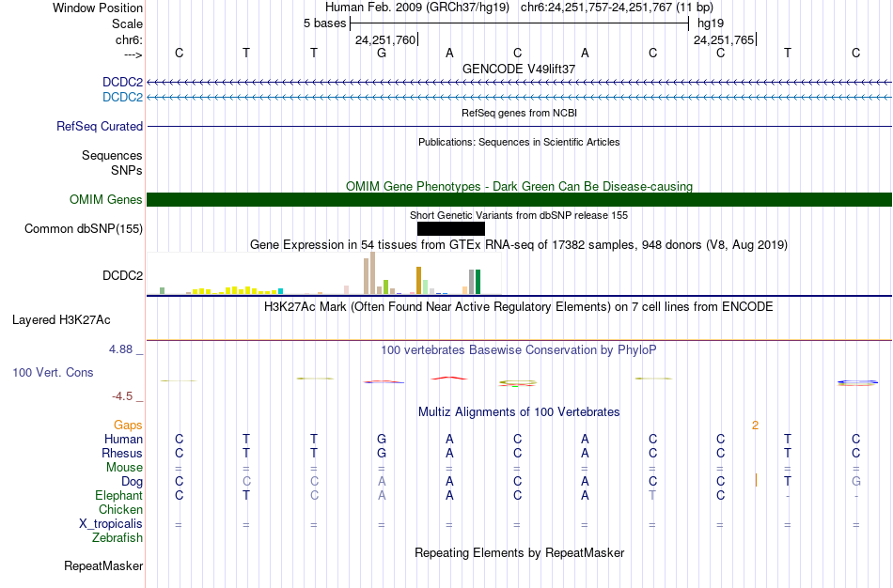This screenshot has height=588, width=893.
Task: Click 'Multiz Alignments of 100 Vertebrates' title
Action: [x=519, y=412]
